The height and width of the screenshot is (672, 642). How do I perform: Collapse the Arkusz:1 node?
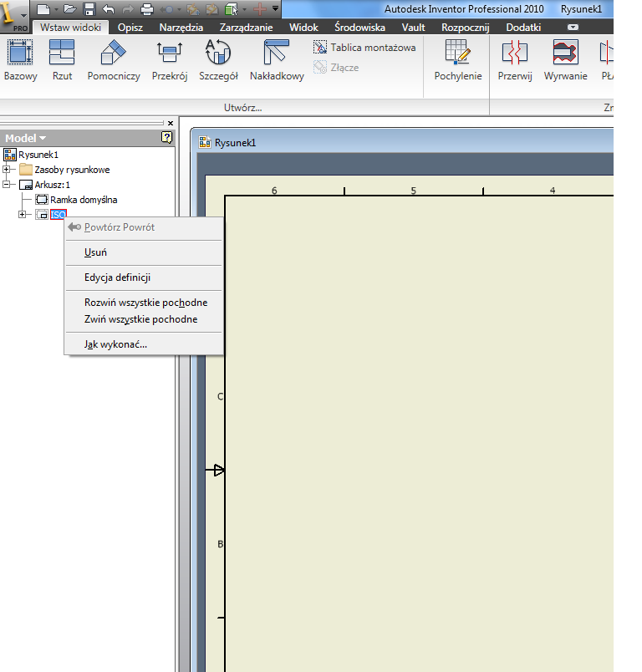[7, 184]
